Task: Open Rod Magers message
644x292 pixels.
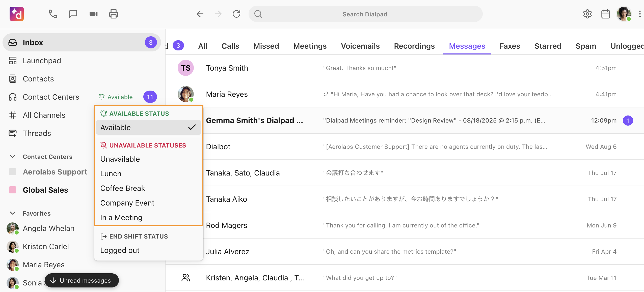Action: click(x=424, y=225)
